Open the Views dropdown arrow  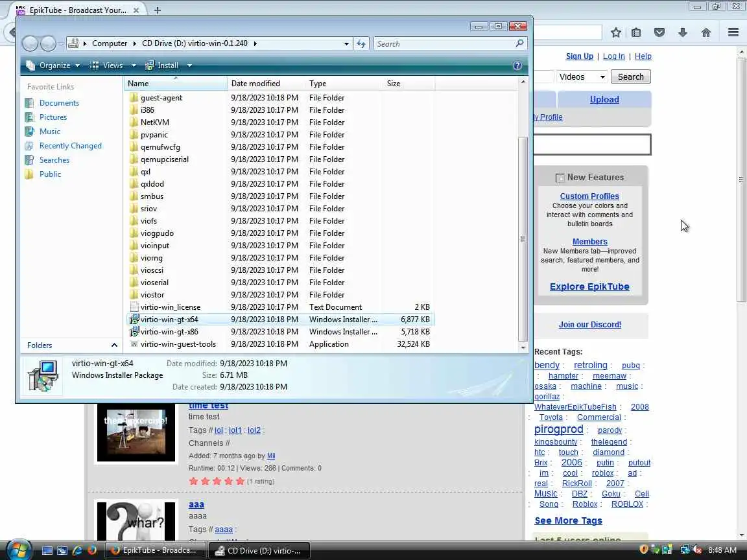click(x=134, y=65)
